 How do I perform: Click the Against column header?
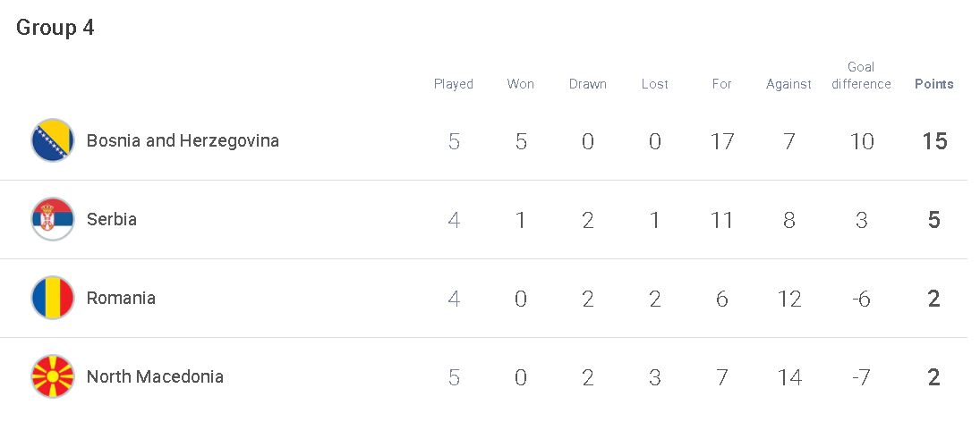click(788, 84)
